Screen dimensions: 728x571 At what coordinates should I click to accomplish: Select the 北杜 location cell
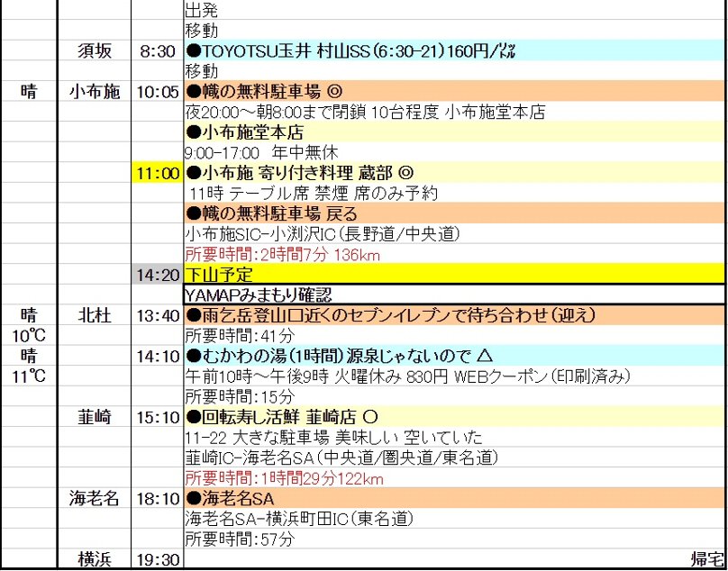pos(94,315)
